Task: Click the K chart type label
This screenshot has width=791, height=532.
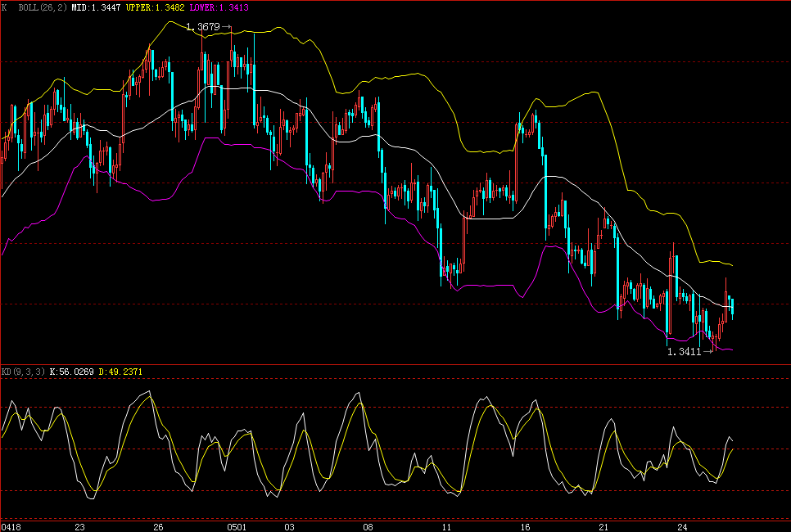Action: tap(5, 7)
